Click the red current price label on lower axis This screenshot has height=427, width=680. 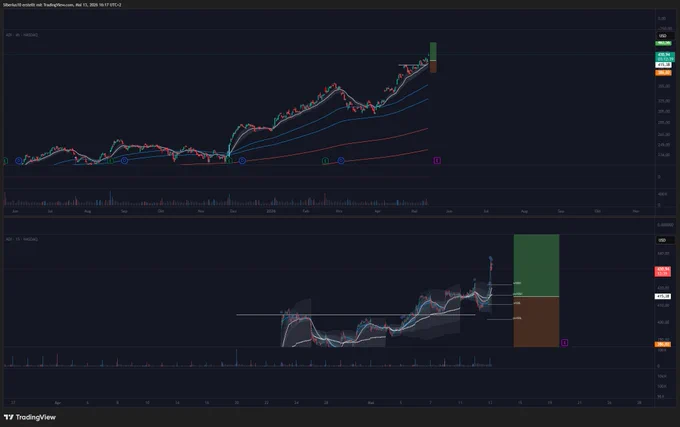[x=663, y=271]
